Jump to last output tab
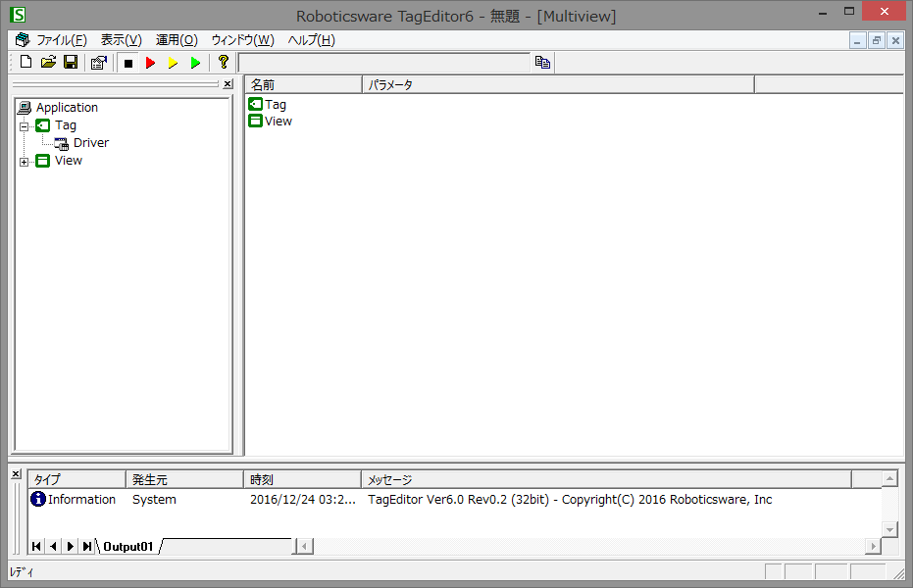This screenshot has height=588, width=913. click(86, 546)
